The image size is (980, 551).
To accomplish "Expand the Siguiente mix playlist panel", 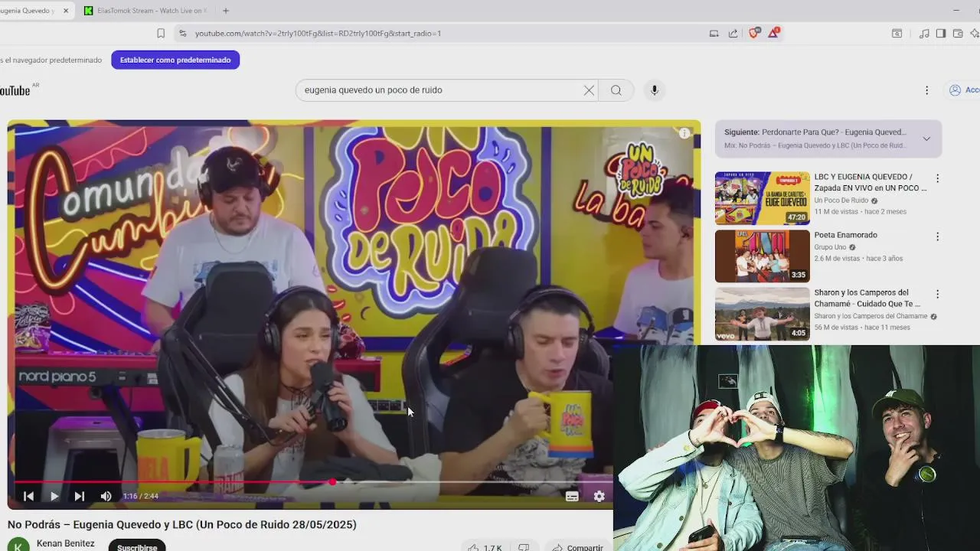I will [926, 139].
